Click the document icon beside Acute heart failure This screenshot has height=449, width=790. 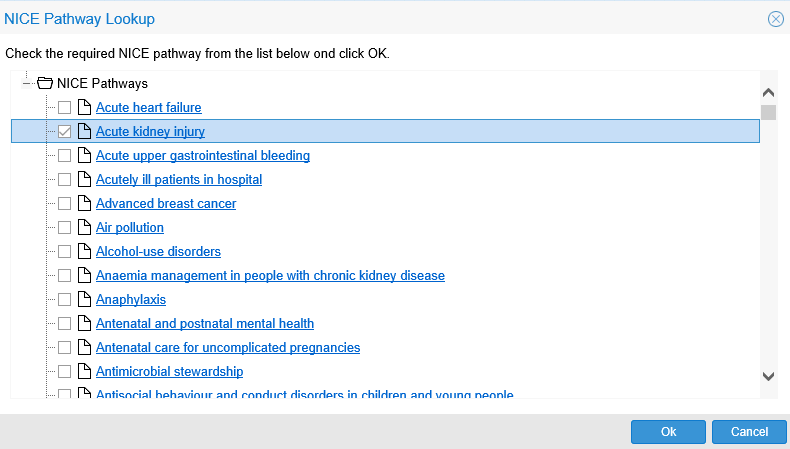pos(84,108)
